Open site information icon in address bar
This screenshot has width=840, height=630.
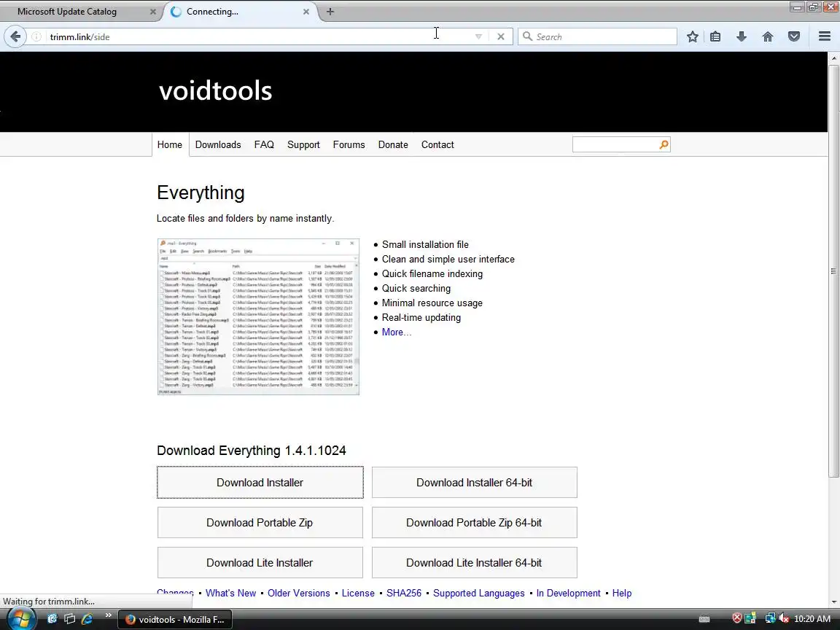[36, 36]
